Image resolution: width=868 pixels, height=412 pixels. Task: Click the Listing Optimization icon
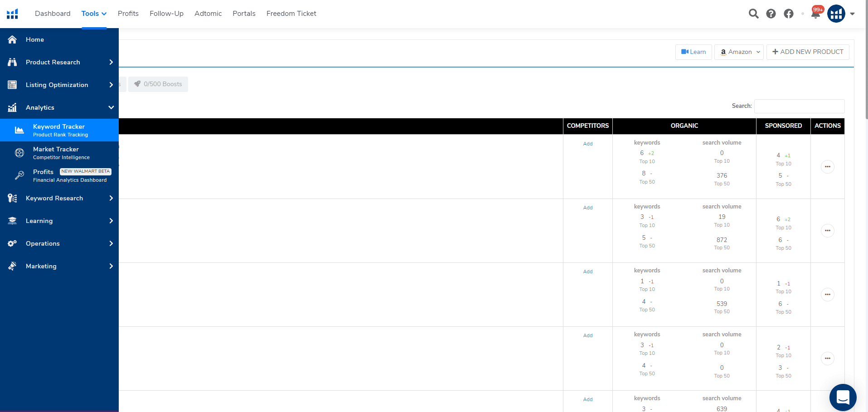(x=12, y=85)
